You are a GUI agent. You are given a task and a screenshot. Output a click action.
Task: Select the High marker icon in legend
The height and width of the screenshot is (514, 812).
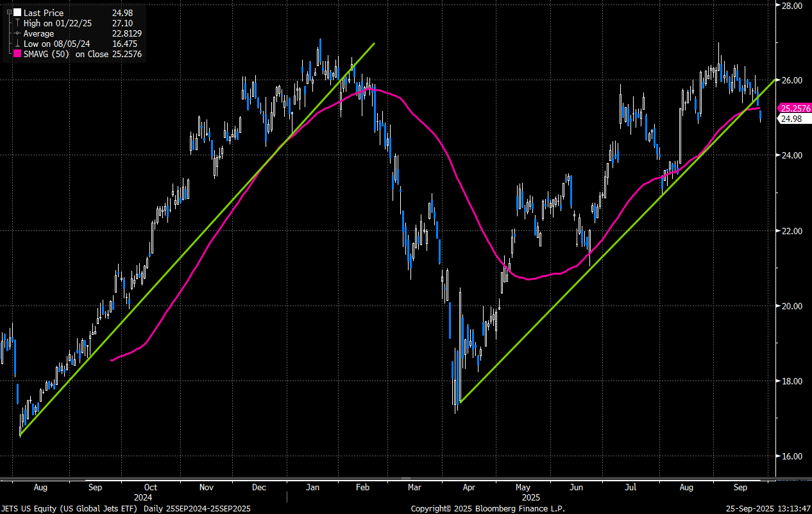point(16,23)
